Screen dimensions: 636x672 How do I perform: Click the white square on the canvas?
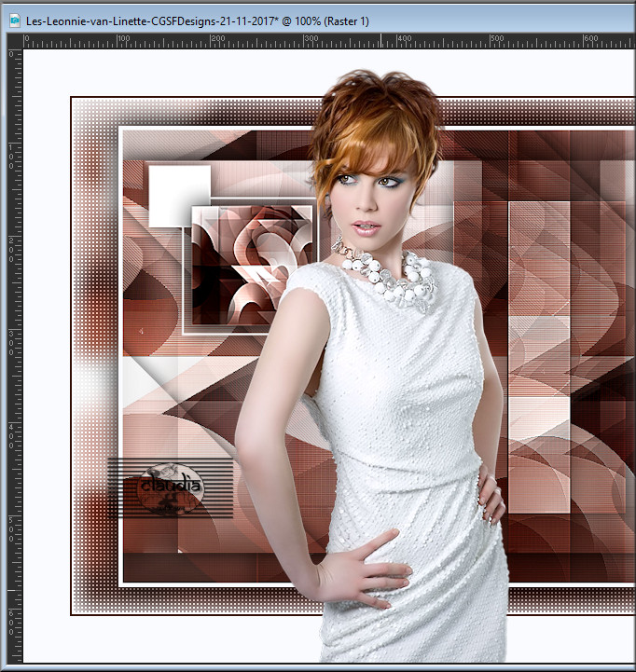pyautogui.click(x=179, y=196)
